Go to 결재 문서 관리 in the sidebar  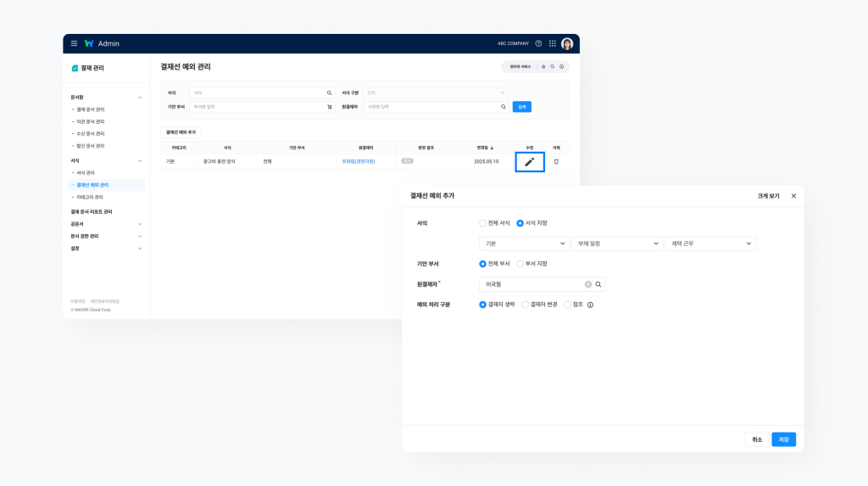coord(91,109)
